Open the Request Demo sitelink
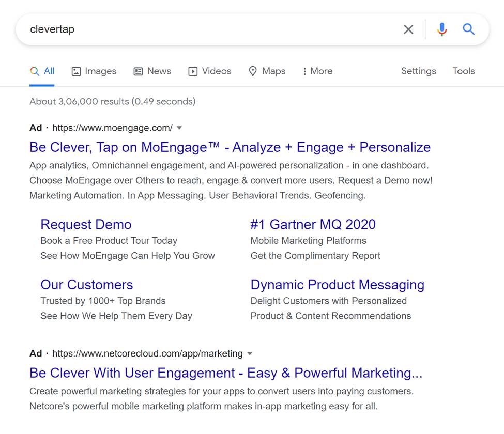This screenshot has width=504, height=434. coord(86,225)
